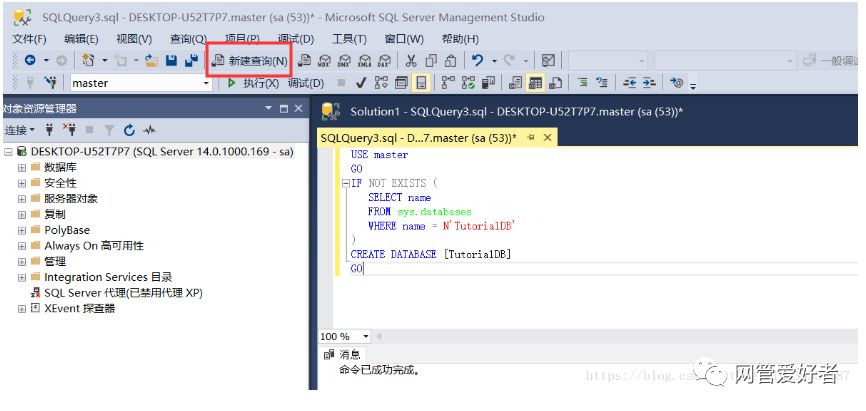Click the Cut scissors icon
The image size is (866, 411).
point(411,61)
